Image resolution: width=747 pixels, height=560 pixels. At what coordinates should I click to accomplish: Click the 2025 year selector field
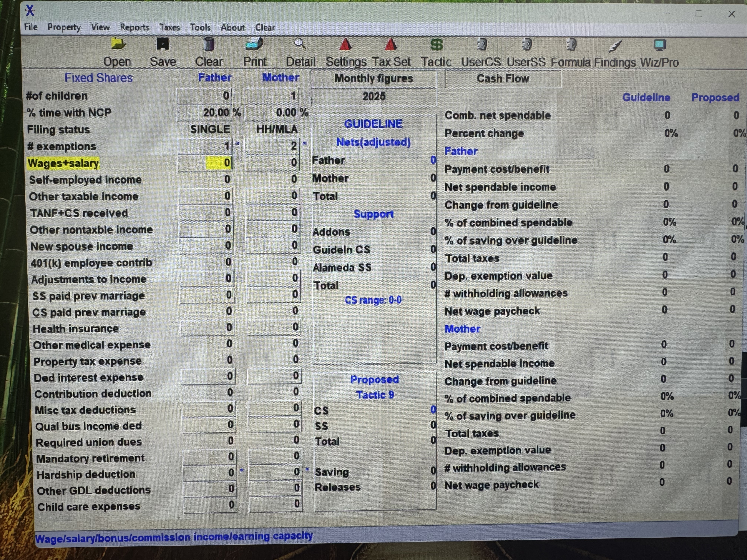coord(373,96)
